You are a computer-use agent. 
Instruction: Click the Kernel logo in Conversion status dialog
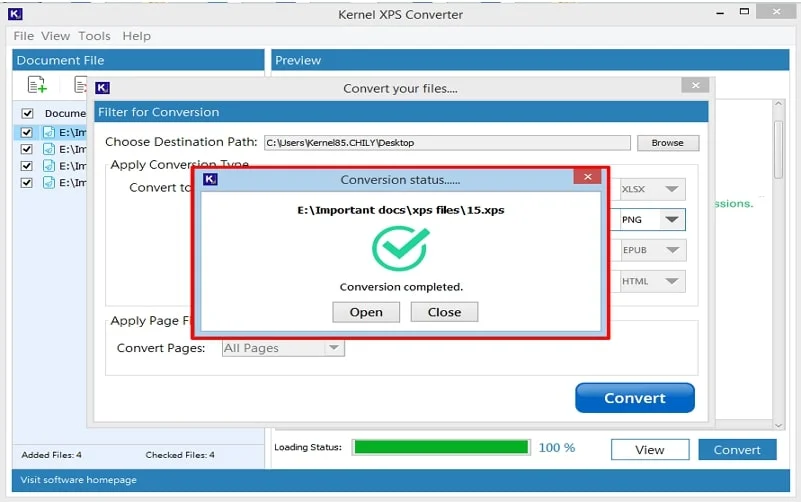point(210,179)
